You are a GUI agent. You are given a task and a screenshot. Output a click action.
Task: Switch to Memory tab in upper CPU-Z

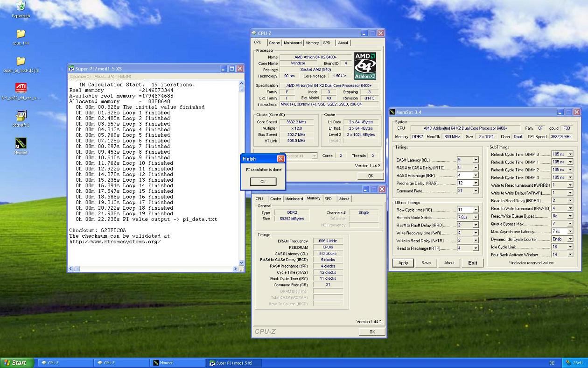tap(312, 43)
